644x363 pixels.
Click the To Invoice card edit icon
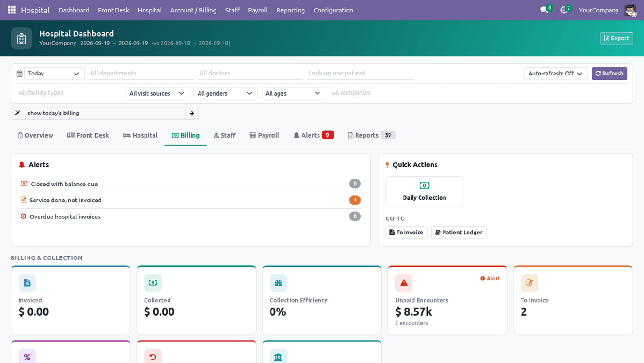click(529, 282)
